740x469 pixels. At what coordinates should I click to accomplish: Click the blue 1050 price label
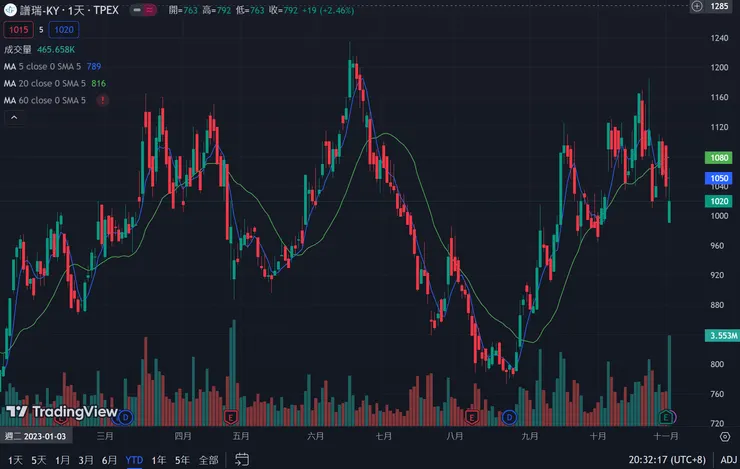718,178
